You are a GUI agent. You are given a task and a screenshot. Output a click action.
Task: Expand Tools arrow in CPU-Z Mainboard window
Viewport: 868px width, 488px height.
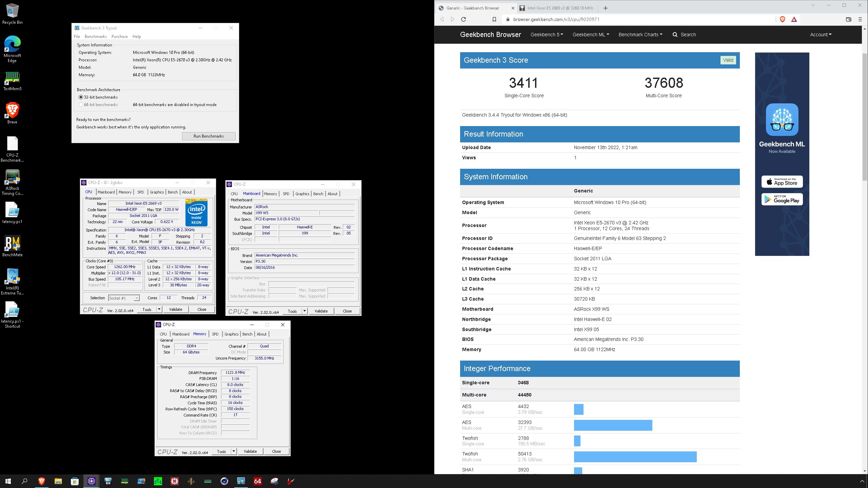(304, 311)
